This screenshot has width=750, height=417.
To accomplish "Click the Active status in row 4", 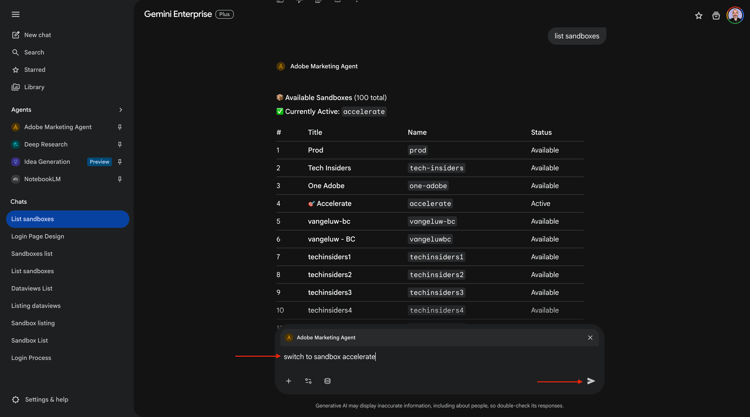I will [540, 204].
